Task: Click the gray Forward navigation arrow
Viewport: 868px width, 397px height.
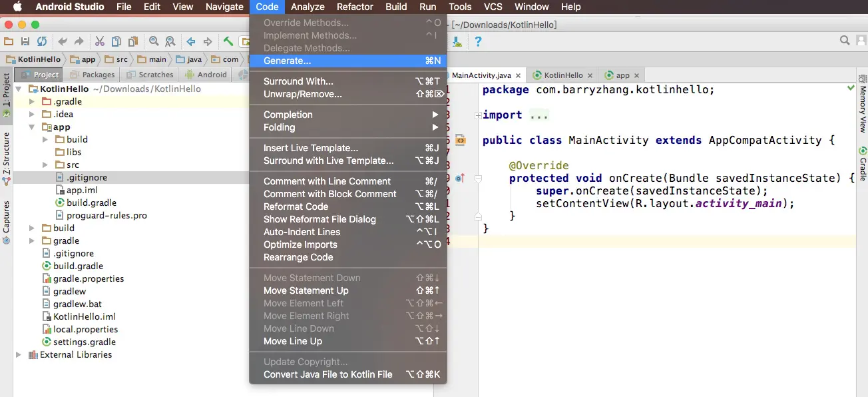Action: (x=208, y=41)
